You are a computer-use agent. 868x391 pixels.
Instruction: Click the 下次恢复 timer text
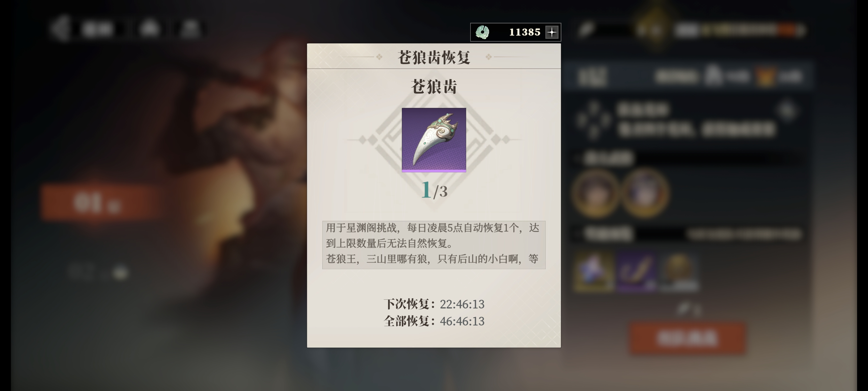coord(434,304)
